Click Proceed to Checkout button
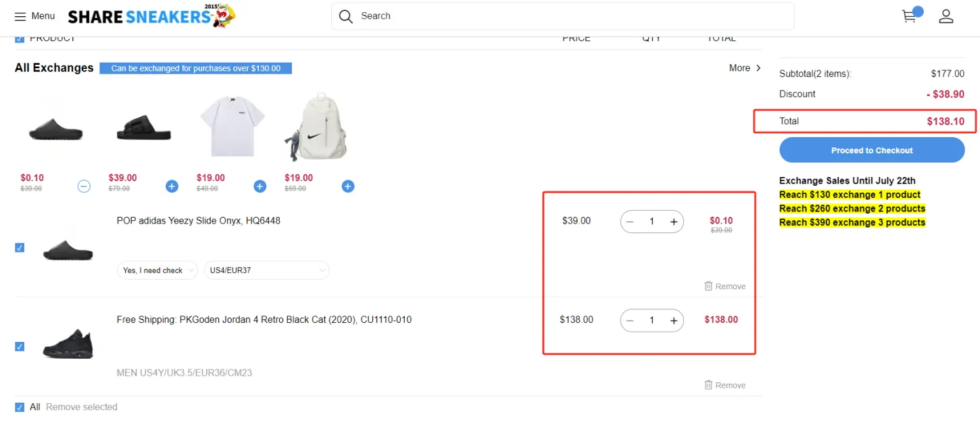 point(872,150)
